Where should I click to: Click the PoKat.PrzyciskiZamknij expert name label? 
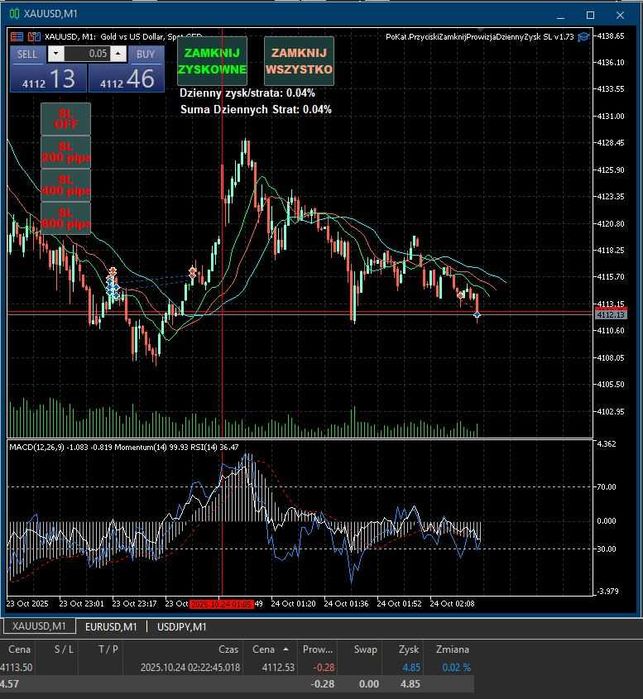(479, 37)
